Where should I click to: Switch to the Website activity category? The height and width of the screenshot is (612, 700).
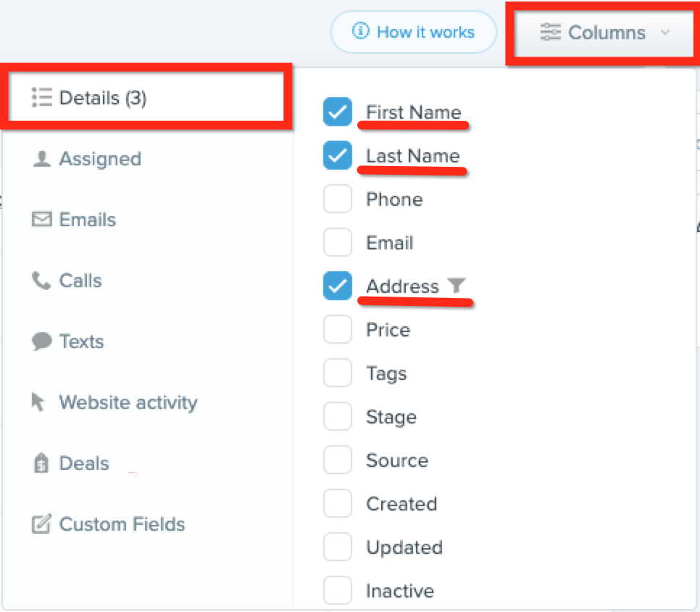(x=128, y=402)
